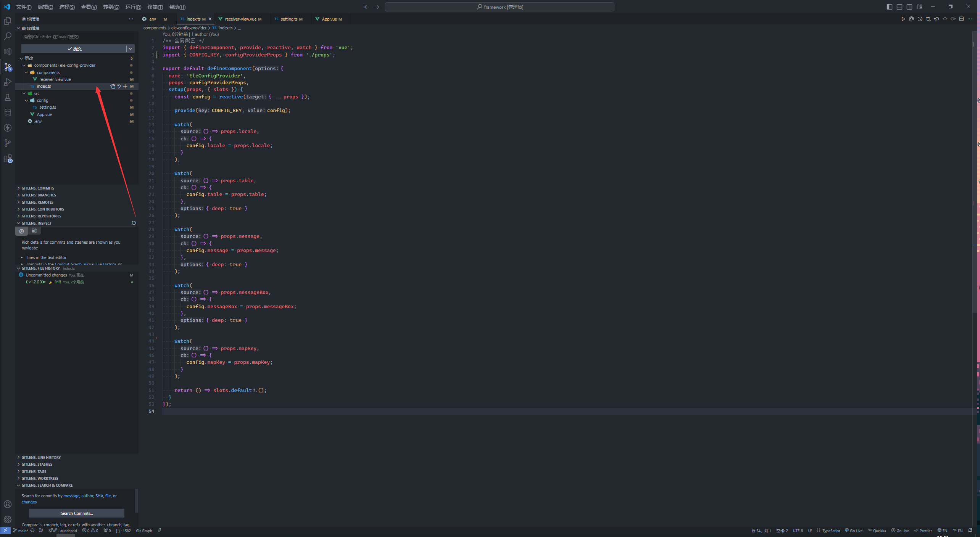Open the more actions ellipsis in editor toolbar
The image size is (980, 537).
[970, 19]
